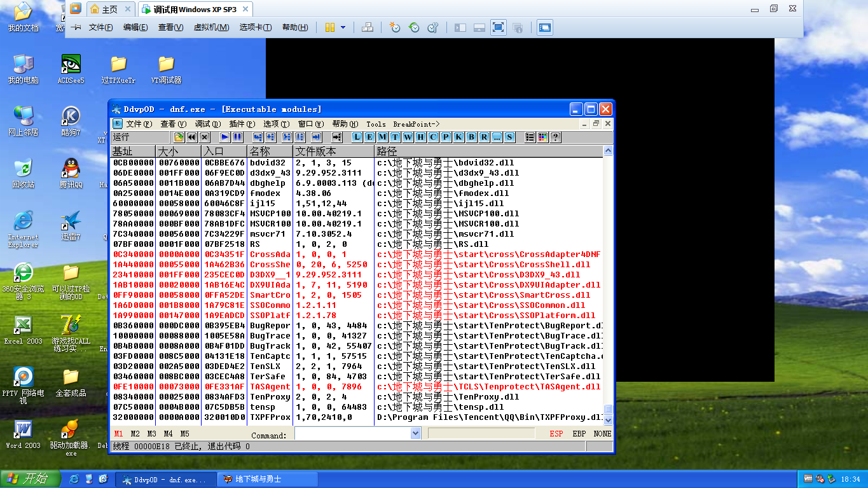The image size is (868, 488).
Task: Open 选项(T) menu in DdvpOD
Action: (x=277, y=124)
